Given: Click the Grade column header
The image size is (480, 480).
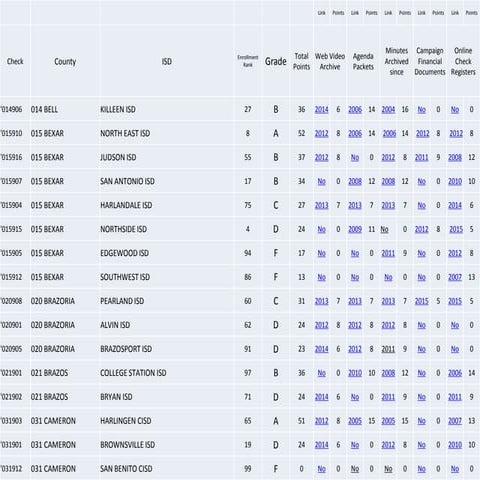Looking at the screenshot, I should pos(276,62).
